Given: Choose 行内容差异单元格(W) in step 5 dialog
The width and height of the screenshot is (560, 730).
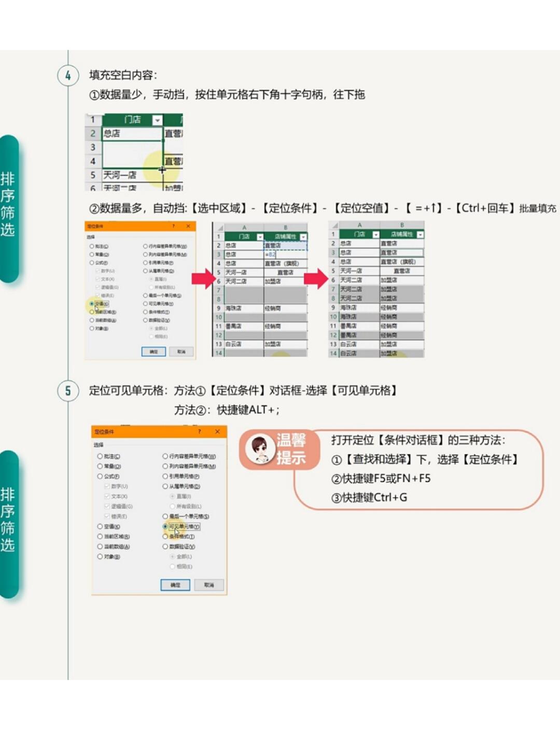Looking at the screenshot, I should (x=165, y=456).
